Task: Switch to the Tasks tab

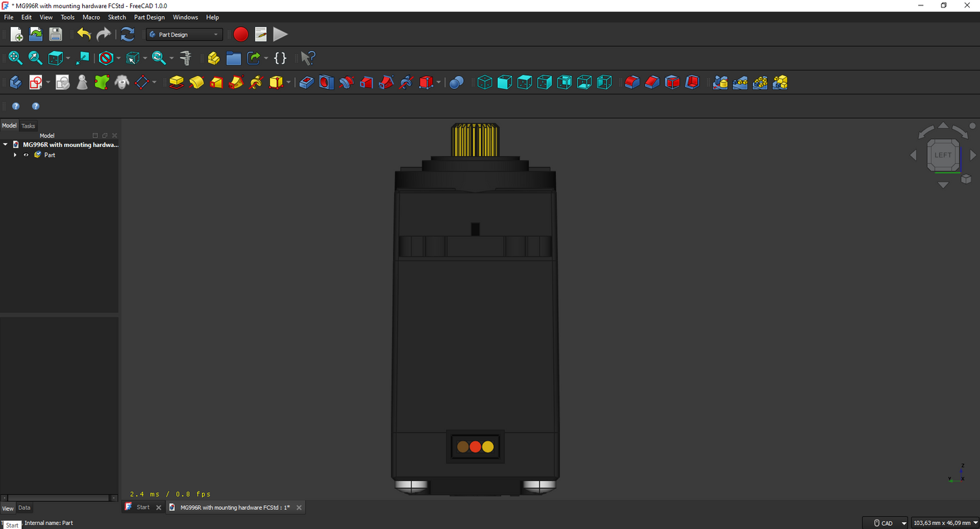Action: pos(28,125)
